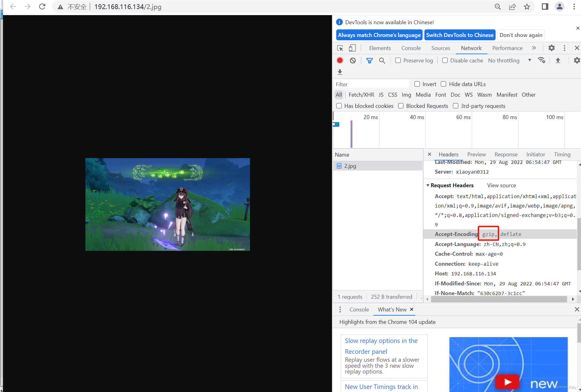Export HAR file with download arrow
581x392 pixels.
tap(340, 72)
